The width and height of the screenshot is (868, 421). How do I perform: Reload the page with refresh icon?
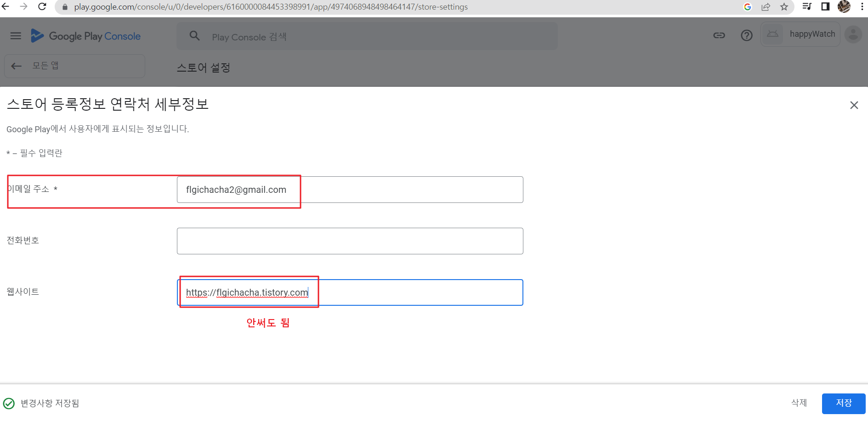click(42, 6)
